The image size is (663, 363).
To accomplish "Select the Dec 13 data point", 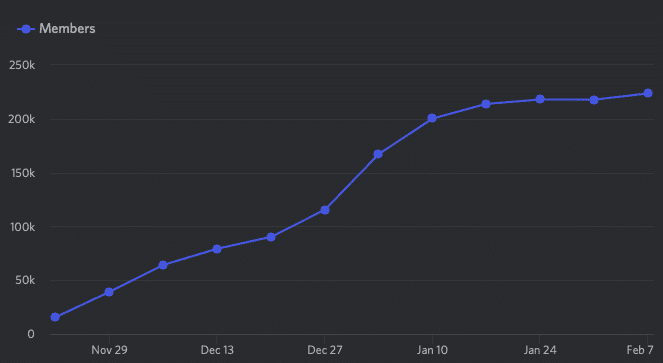I will point(217,249).
